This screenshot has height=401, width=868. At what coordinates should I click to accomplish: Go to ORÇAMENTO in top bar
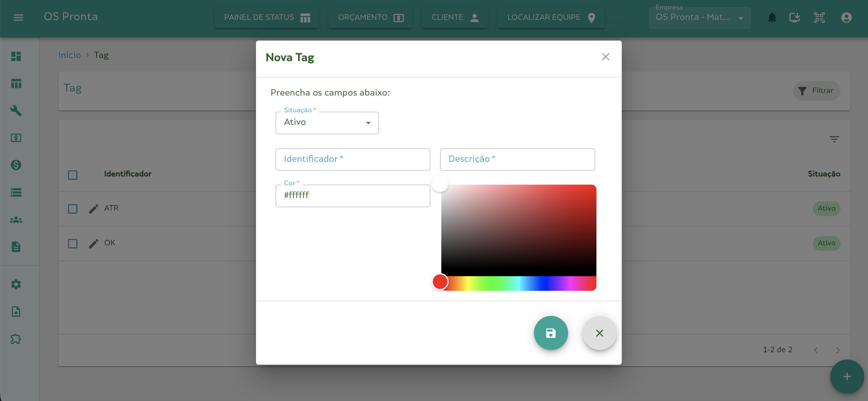pyautogui.click(x=370, y=17)
